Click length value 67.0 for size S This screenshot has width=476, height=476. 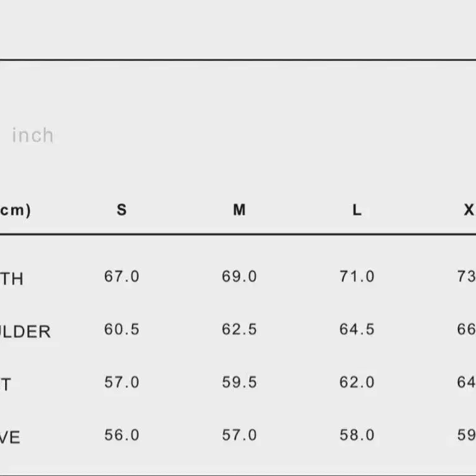121,276
